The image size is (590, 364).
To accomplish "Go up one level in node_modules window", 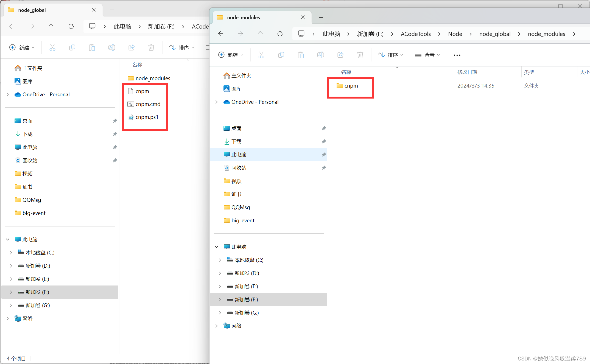I will 260,34.
